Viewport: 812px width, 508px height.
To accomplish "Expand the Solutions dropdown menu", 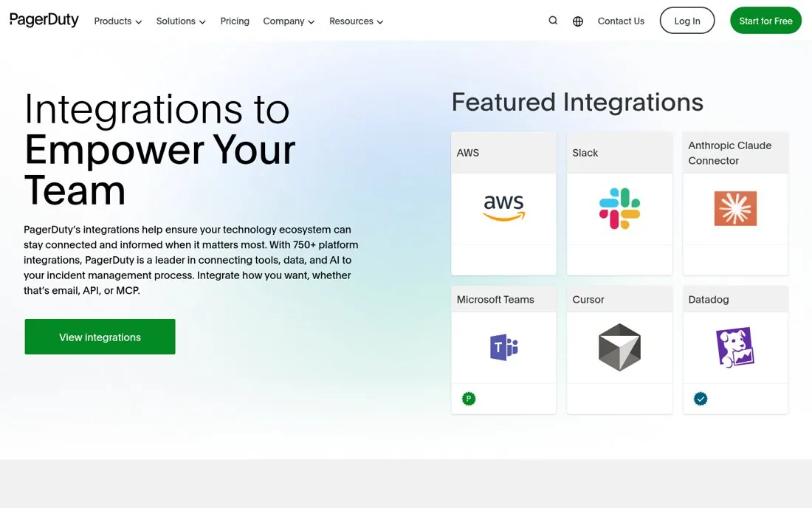I will (182, 21).
